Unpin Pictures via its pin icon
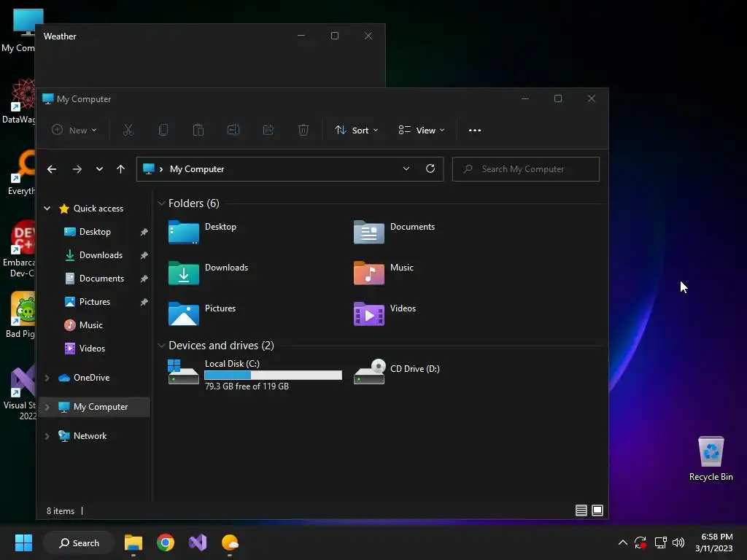Viewport: 747px width, 560px height. pos(144,302)
